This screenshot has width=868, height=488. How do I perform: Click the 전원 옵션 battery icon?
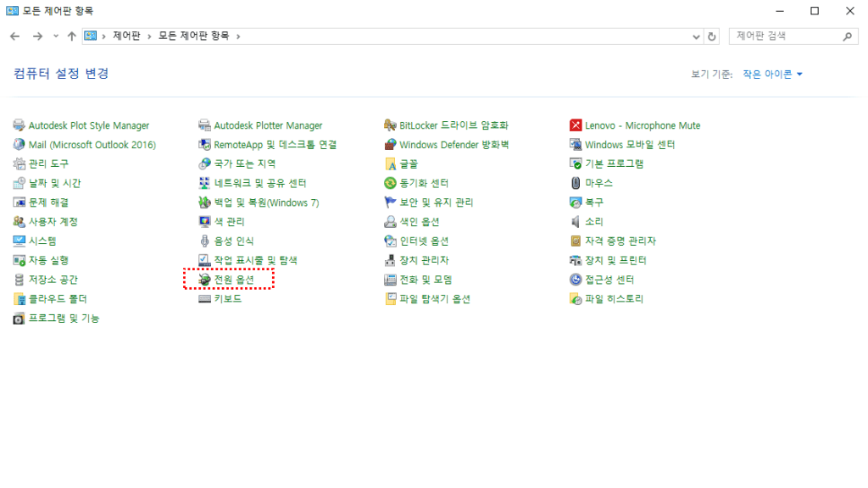[204, 280]
